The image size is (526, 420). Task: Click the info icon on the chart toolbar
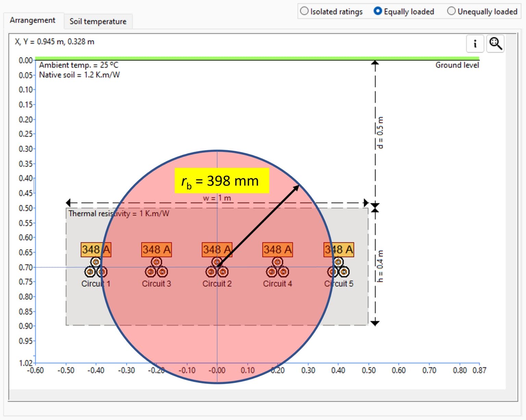coord(475,44)
